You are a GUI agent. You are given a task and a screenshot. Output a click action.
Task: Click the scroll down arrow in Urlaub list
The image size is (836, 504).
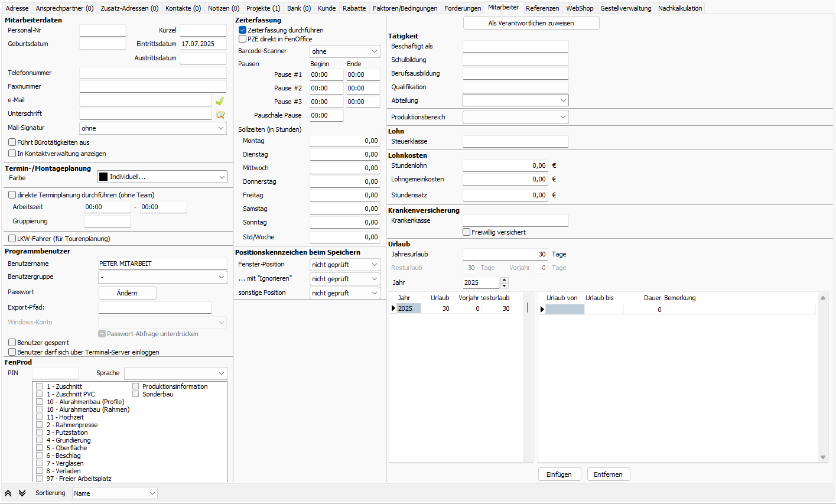click(823, 457)
